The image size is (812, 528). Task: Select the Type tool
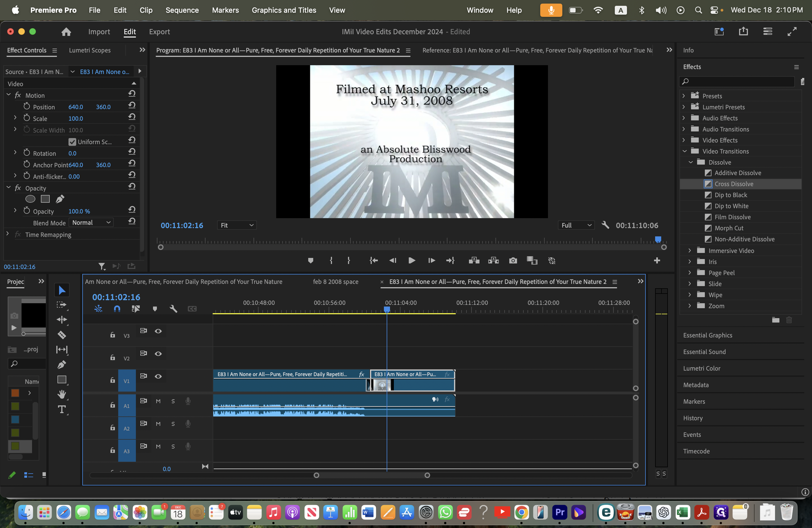click(x=62, y=409)
